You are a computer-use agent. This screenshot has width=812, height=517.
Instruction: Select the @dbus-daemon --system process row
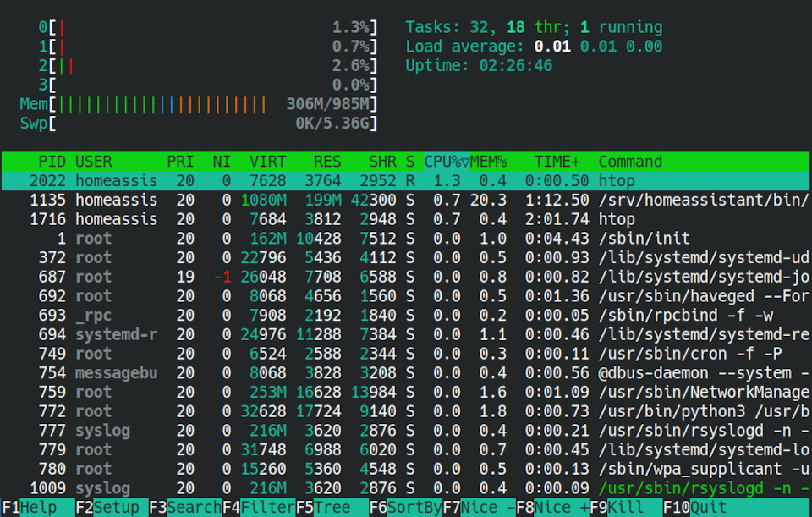click(406, 372)
